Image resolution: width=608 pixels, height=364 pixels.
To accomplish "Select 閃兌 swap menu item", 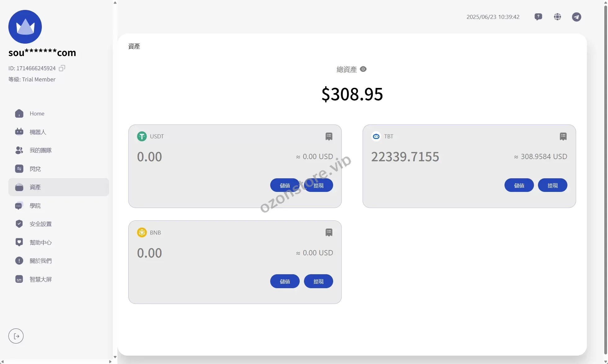I will tap(35, 169).
